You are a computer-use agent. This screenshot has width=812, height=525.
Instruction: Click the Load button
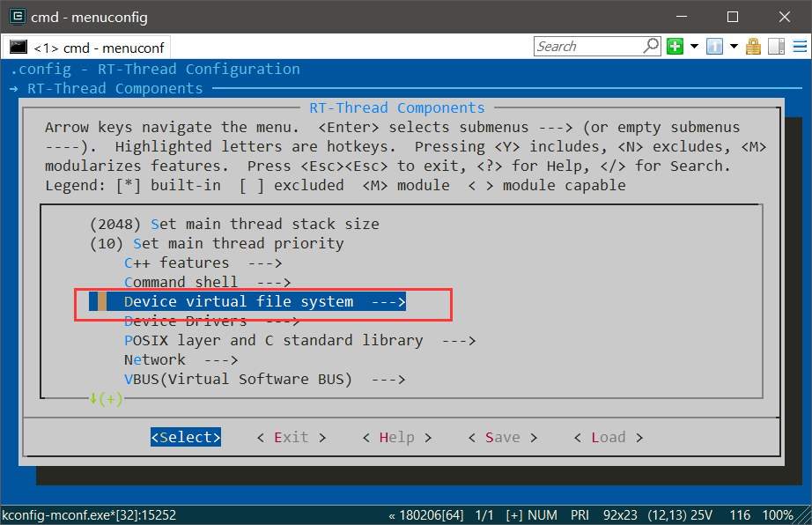(609, 438)
